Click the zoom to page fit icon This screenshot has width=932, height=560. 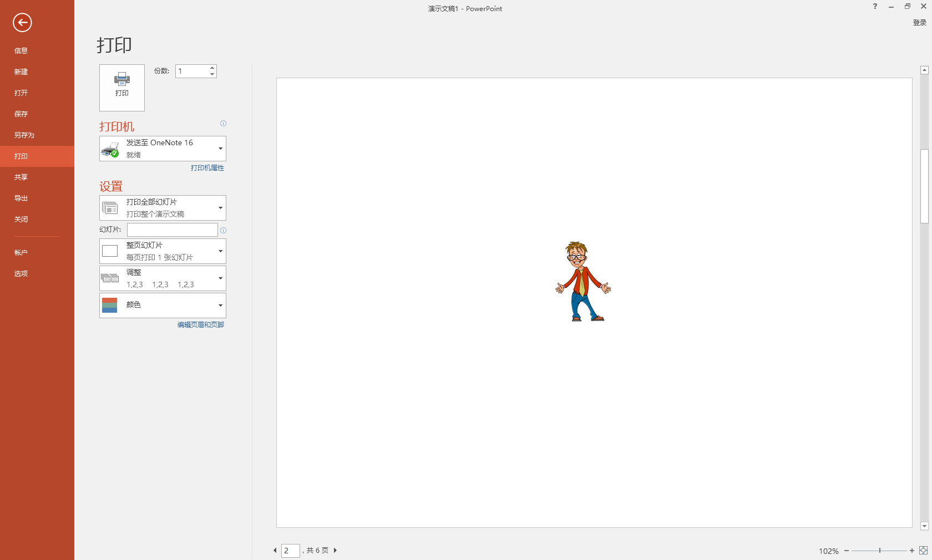[x=923, y=551]
